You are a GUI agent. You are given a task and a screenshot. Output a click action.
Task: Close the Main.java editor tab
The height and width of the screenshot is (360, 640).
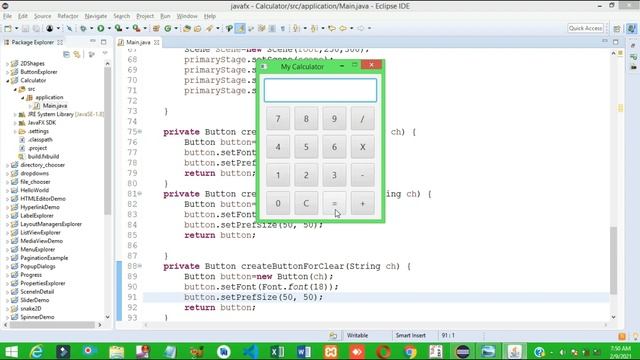[x=157, y=42]
